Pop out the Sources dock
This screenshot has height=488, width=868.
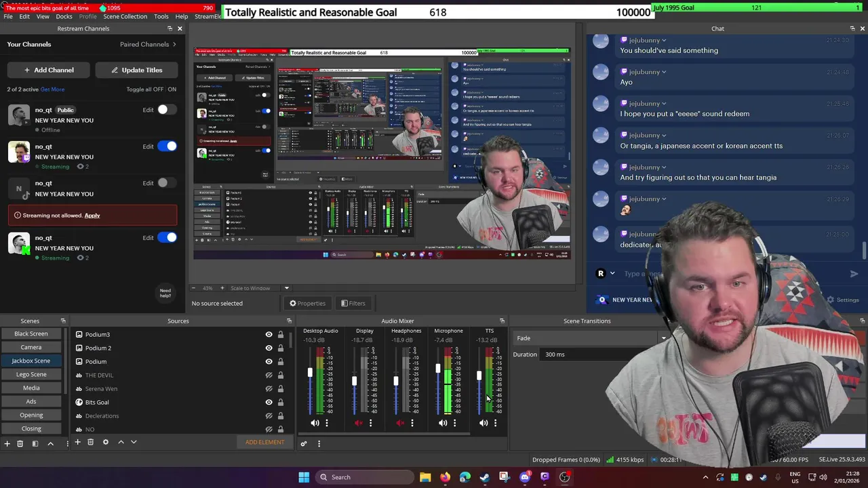[x=289, y=321]
